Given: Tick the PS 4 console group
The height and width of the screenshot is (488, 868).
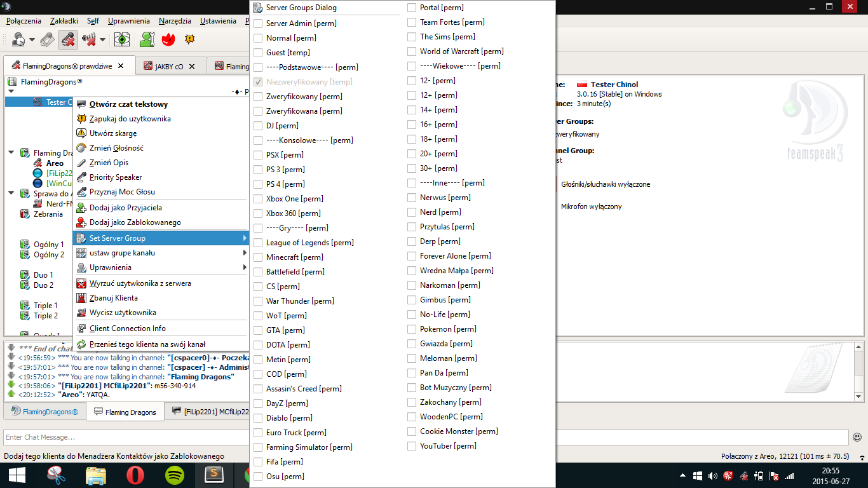Looking at the screenshot, I should pos(258,184).
